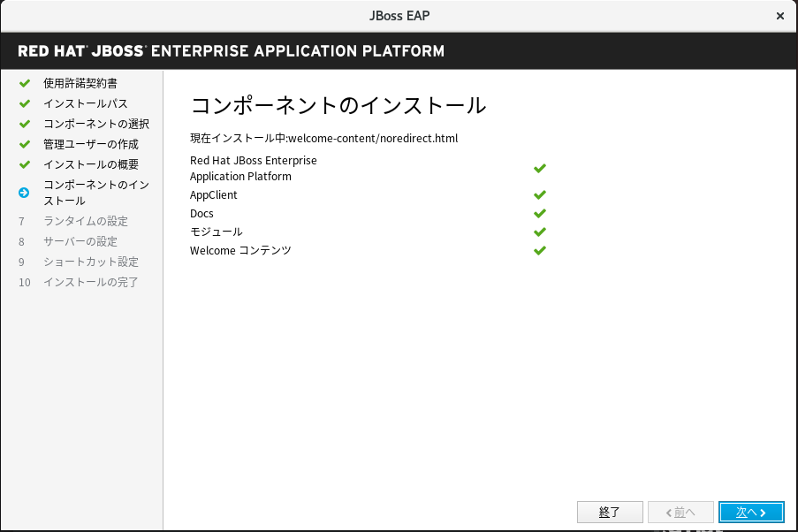
Task: Click the green checkmark beside 管理ユーザーの作成
Action: [x=25, y=144]
